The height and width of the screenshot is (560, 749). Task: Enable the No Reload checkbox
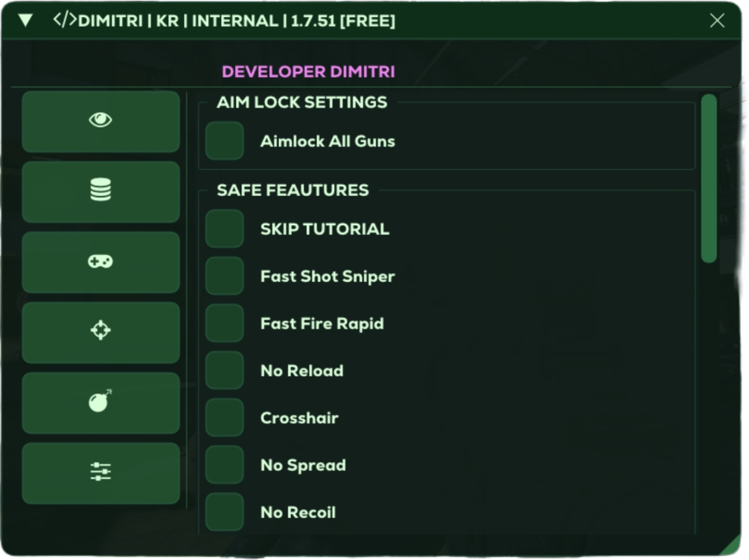(x=225, y=370)
